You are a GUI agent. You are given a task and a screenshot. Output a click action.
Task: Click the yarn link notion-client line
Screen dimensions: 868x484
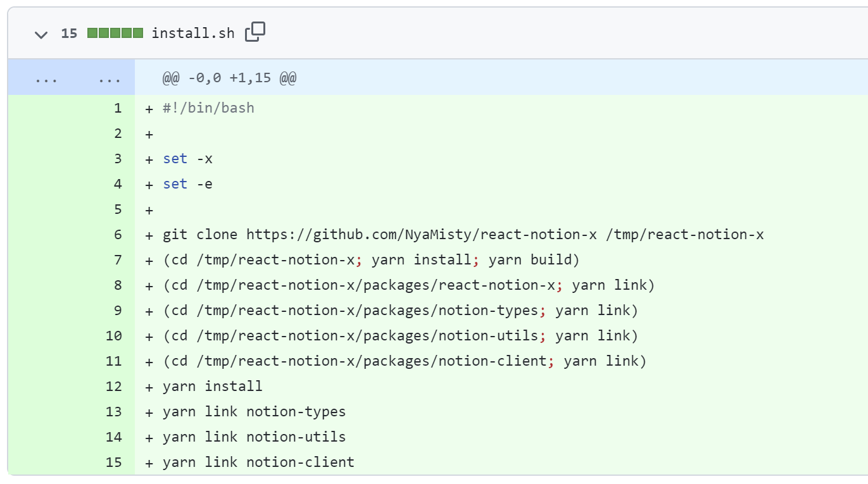pyautogui.click(x=258, y=462)
